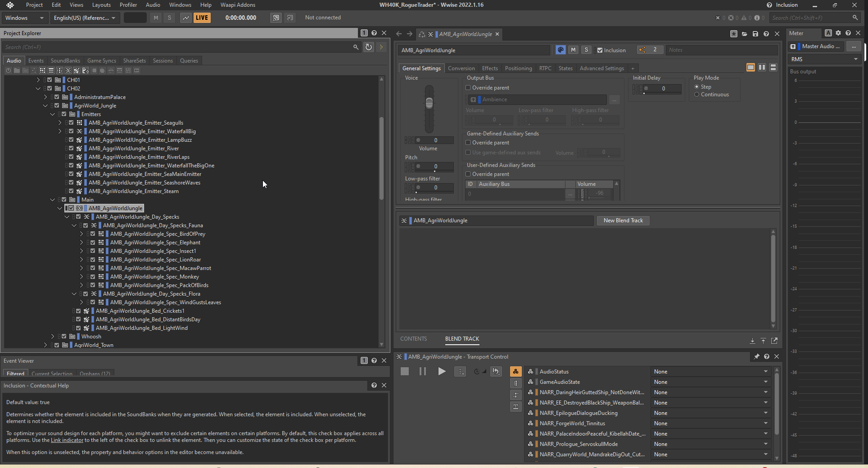
Task: Click the LIVE button
Action: pyautogui.click(x=202, y=18)
